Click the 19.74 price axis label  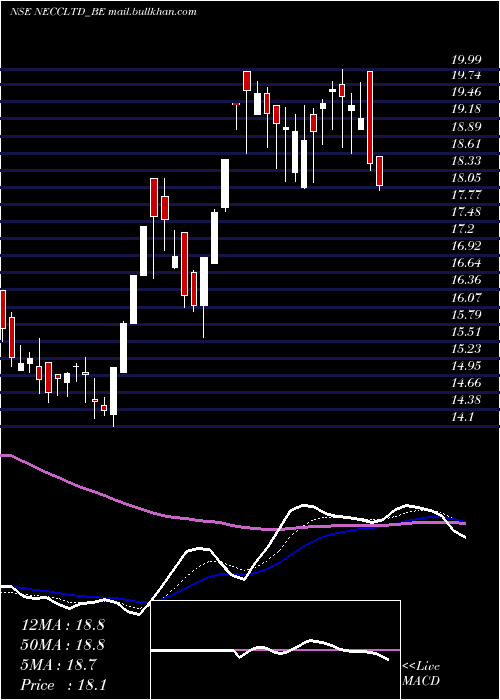coord(467,75)
